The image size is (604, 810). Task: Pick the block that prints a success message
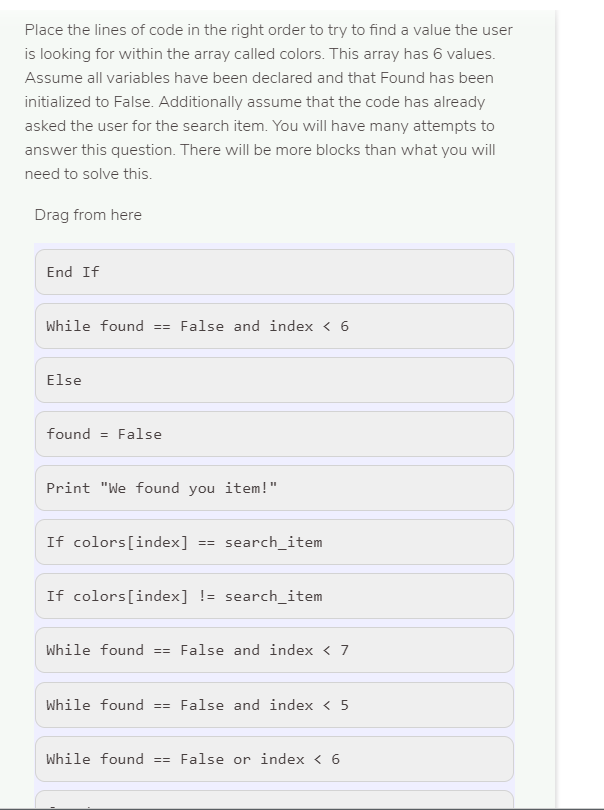pyautogui.click(x=275, y=488)
